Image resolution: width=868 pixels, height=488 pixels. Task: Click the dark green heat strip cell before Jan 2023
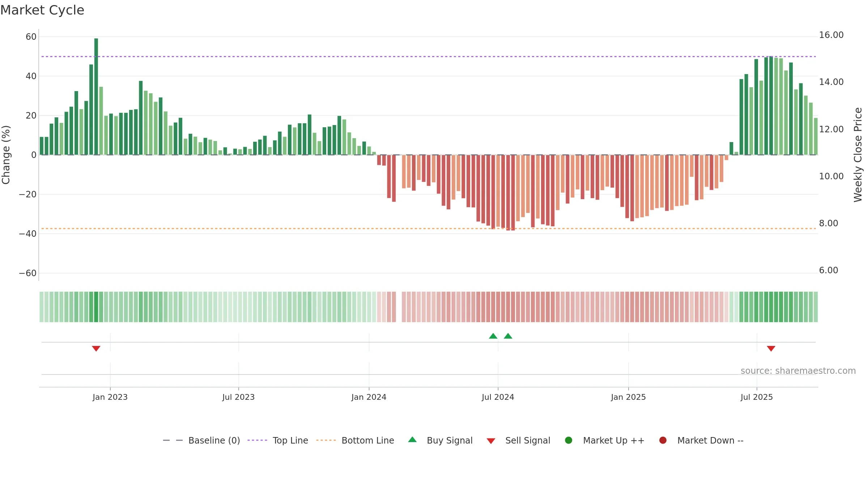96,307
